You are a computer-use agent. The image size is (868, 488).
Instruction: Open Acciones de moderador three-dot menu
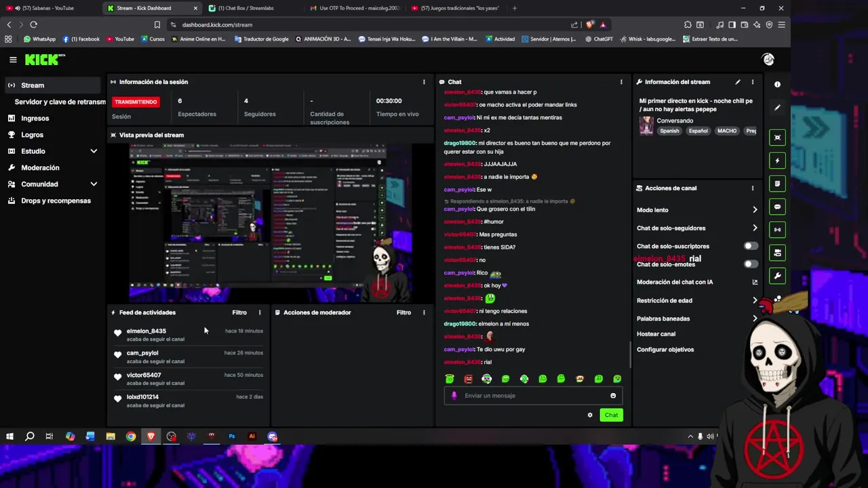pos(424,312)
